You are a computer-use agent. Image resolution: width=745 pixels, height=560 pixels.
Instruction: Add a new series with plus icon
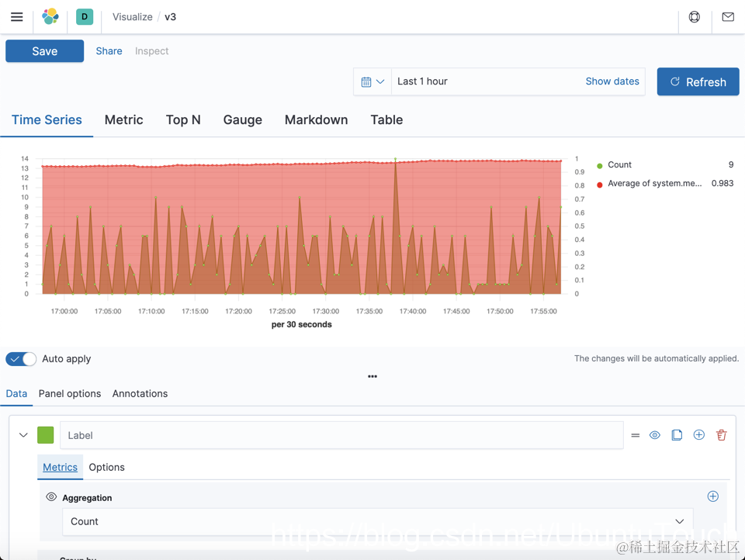pyautogui.click(x=699, y=434)
